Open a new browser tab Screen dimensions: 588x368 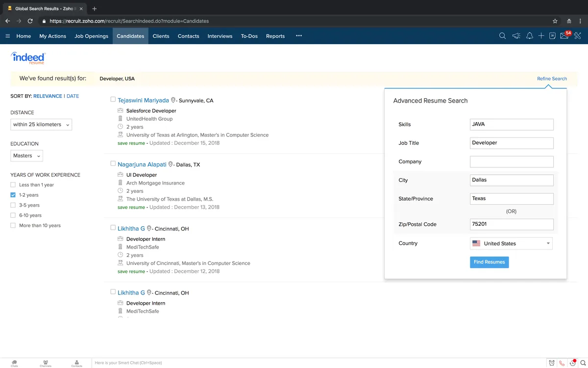point(95,8)
